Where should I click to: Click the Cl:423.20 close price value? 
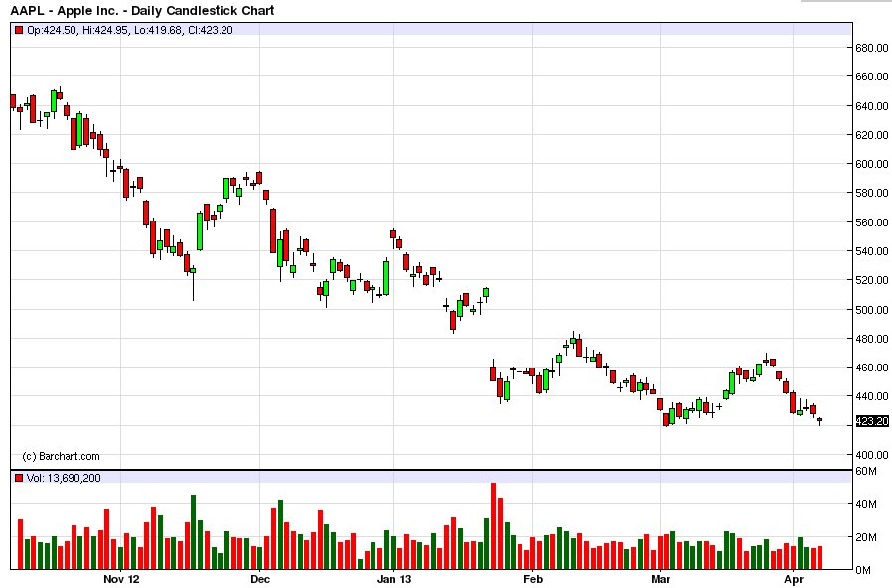coord(211,30)
